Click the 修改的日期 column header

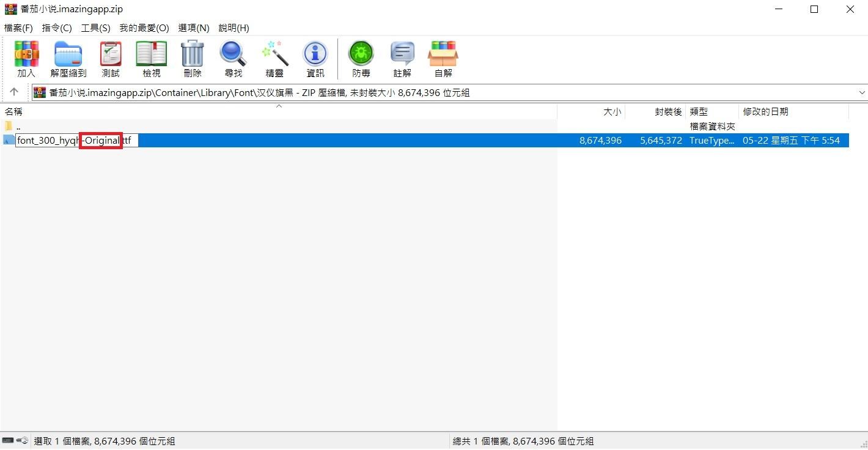(x=766, y=111)
